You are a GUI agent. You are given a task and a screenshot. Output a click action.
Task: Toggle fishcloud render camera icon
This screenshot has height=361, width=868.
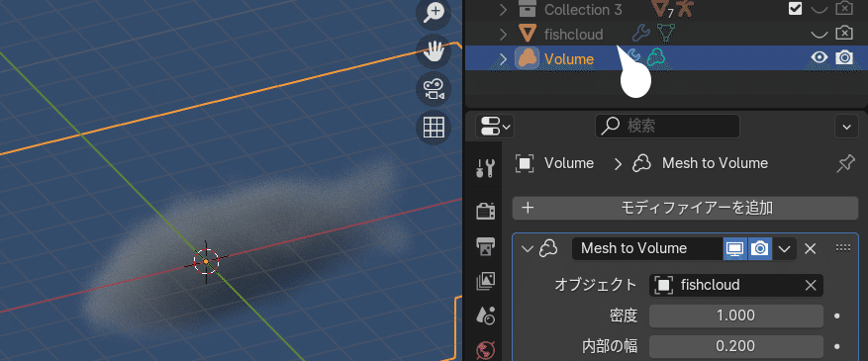[843, 34]
